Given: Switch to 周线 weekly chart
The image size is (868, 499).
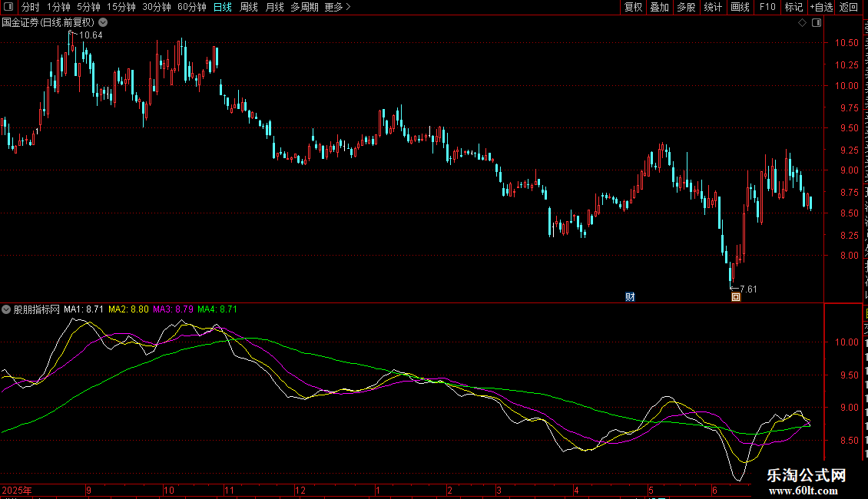Looking at the screenshot, I should (x=249, y=7).
